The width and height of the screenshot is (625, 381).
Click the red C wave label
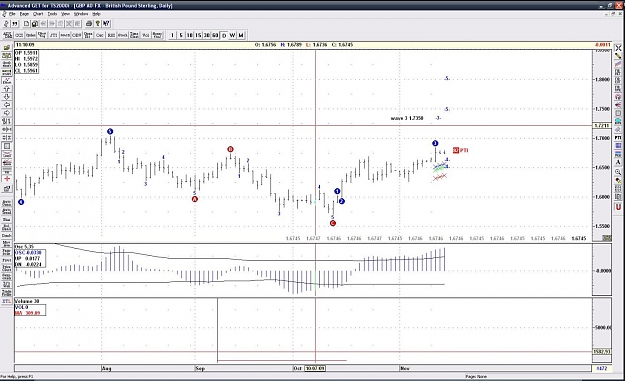(x=333, y=223)
